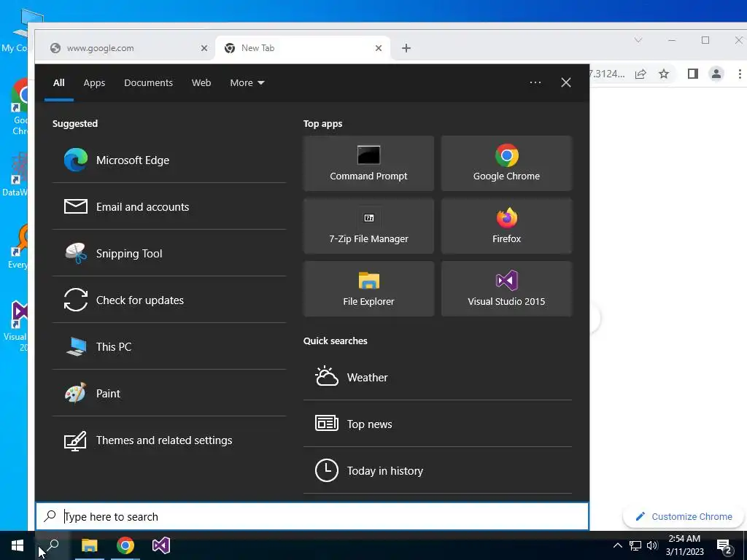Launch the Snipping Tool suggestion

169,253
